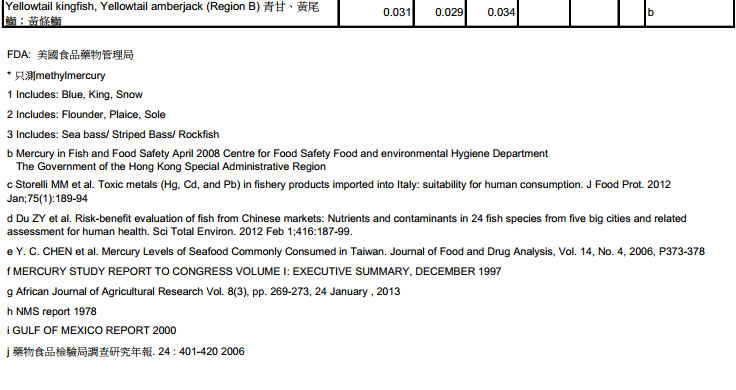Click footnote 1 Includes: Blue, King, Snow
This screenshot has width=736, height=390.
[75, 95]
